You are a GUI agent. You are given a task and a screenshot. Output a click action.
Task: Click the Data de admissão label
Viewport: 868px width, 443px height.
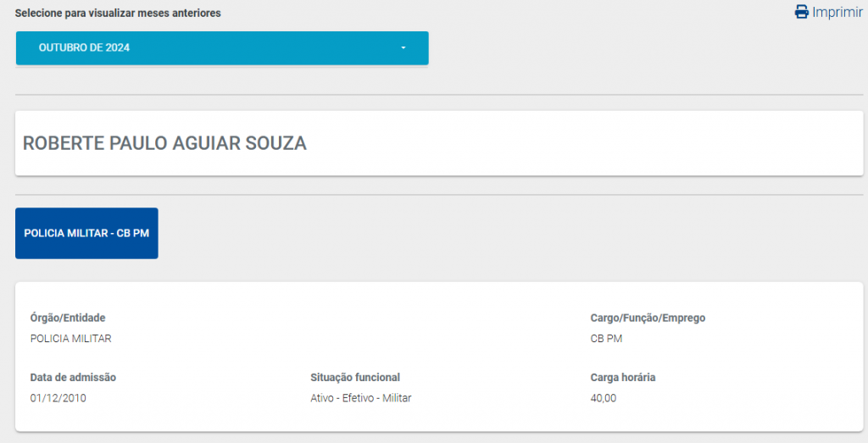tap(73, 377)
